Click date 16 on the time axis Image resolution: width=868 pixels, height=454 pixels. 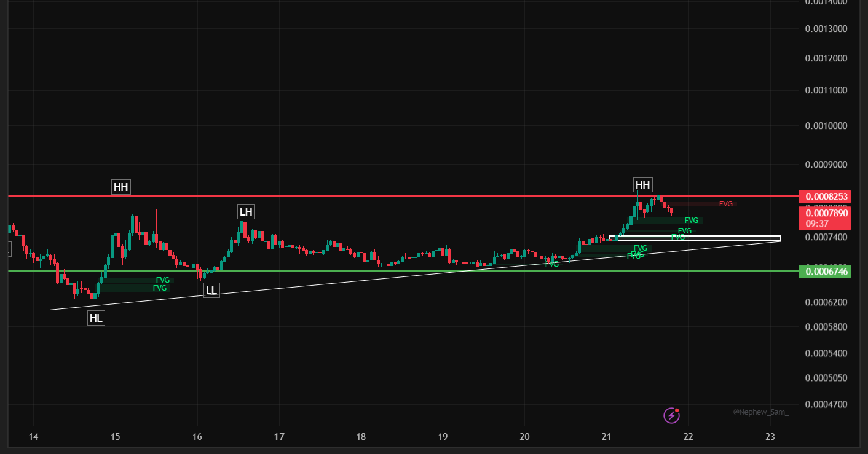(x=197, y=437)
